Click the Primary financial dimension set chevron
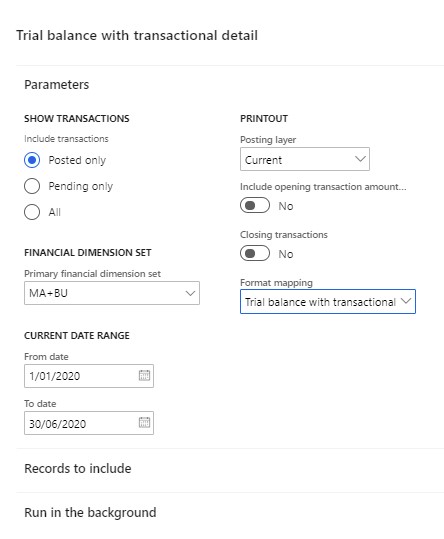 190,293
